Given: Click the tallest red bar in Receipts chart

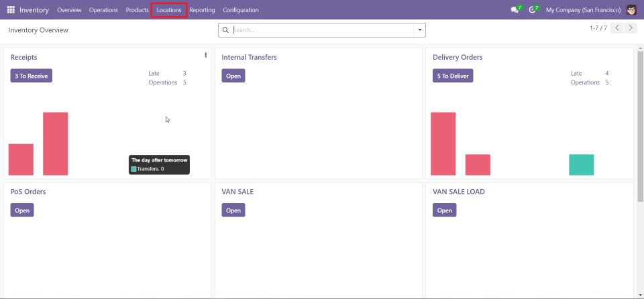Looking at the screenshot, I should [x=56, y=143].
